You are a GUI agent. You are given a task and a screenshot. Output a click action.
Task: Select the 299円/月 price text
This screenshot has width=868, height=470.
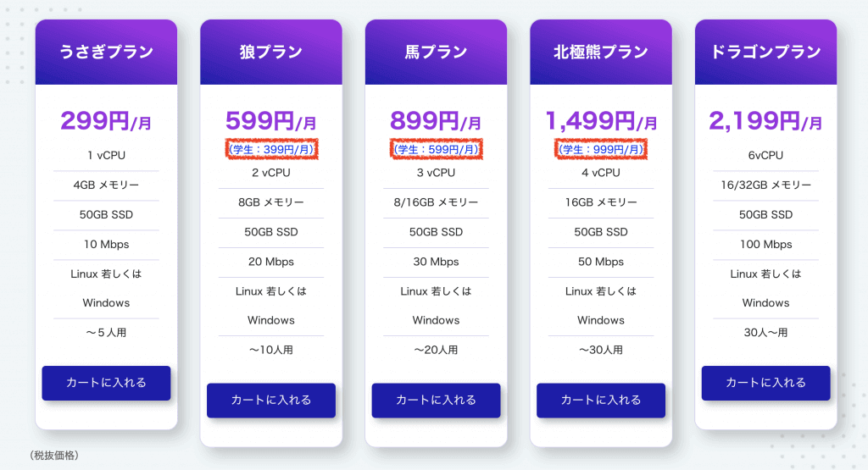point(106,120)
